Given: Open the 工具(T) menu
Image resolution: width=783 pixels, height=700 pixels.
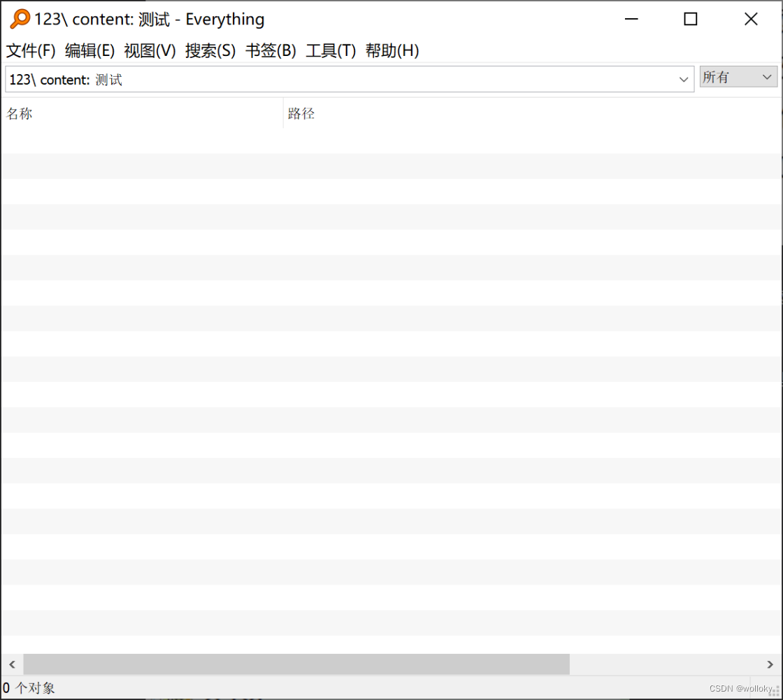Looking at the screenshot, I should 331,50.
